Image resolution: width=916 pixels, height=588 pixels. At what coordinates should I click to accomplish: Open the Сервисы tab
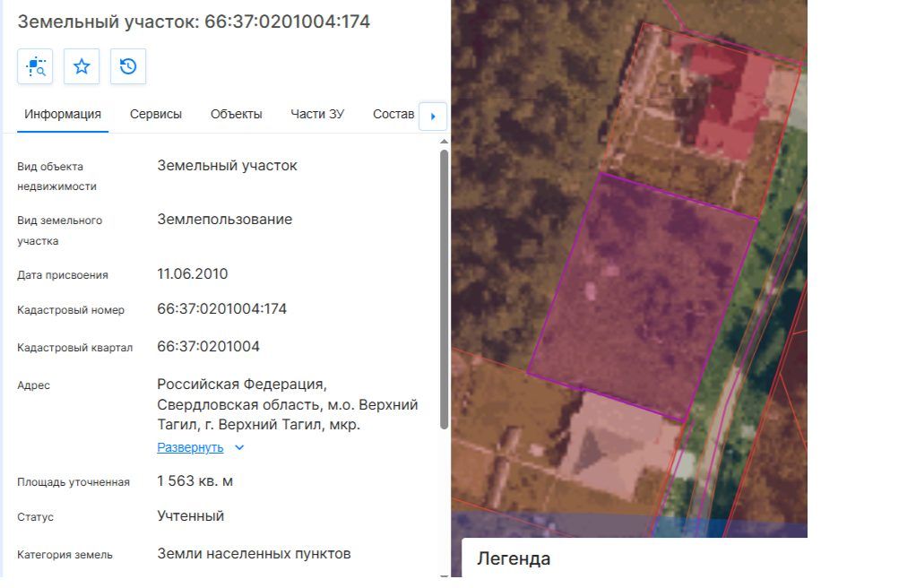[155, 115]
